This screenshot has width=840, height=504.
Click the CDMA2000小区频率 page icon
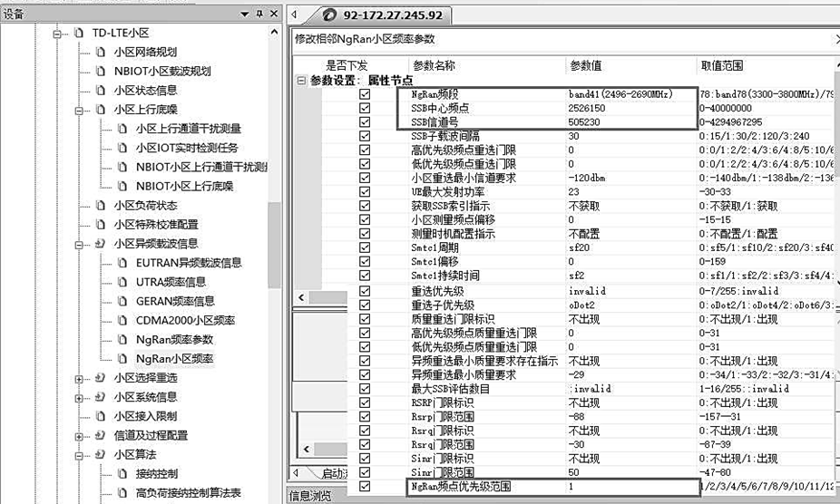point(122,321)
